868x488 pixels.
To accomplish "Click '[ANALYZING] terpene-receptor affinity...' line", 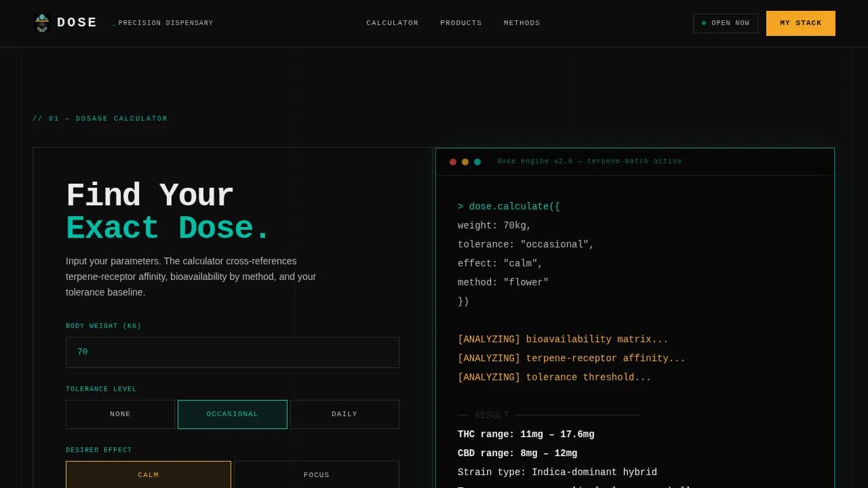I will coord(572,359).
